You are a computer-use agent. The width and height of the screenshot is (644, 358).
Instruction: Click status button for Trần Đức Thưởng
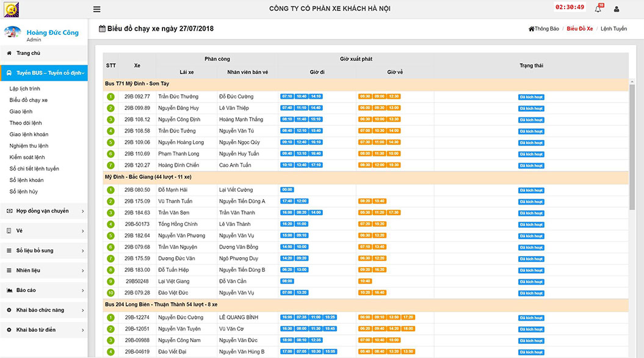click(531, 97)
